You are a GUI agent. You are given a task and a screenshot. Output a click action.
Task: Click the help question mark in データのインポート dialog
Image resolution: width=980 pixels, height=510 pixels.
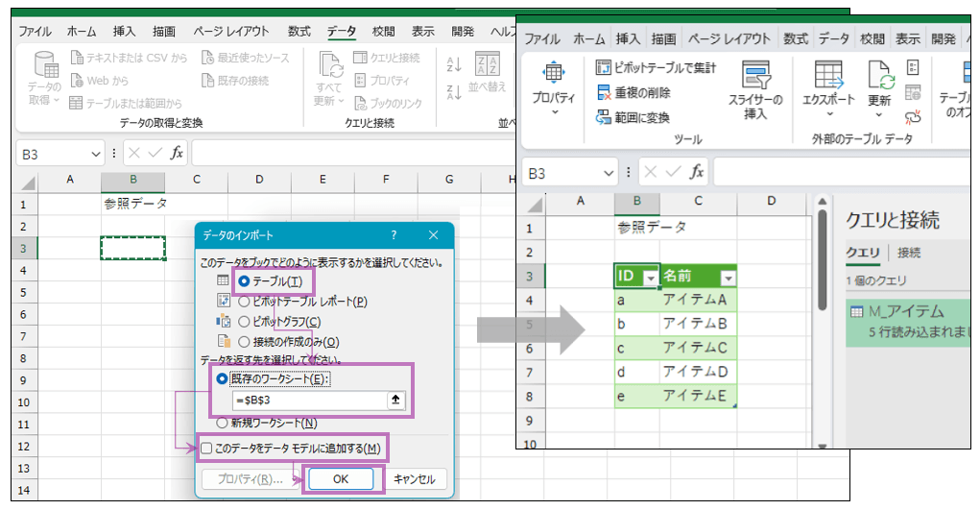(x=394, y=235)
